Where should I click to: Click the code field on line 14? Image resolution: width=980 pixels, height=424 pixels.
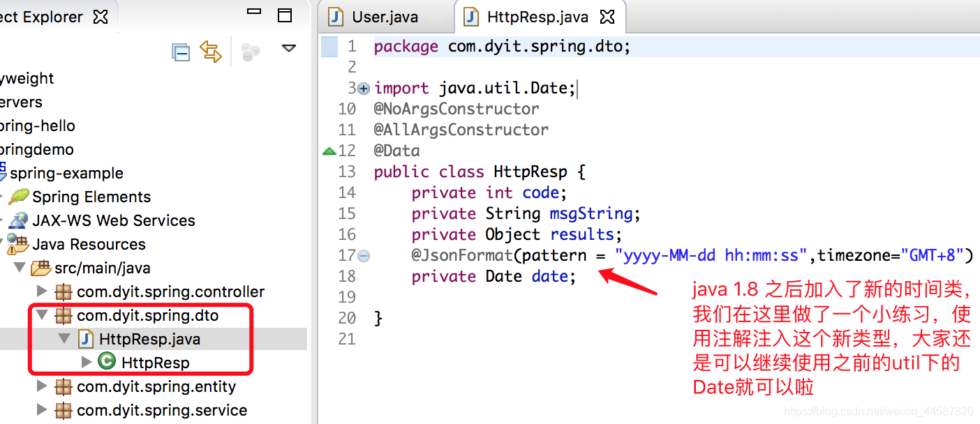[x=541, y=192]
